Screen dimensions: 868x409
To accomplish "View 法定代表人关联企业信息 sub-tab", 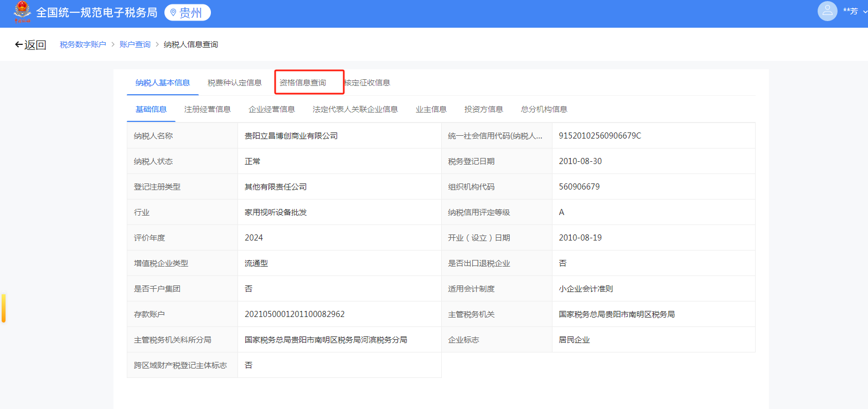I will click(x=355, y=109).
